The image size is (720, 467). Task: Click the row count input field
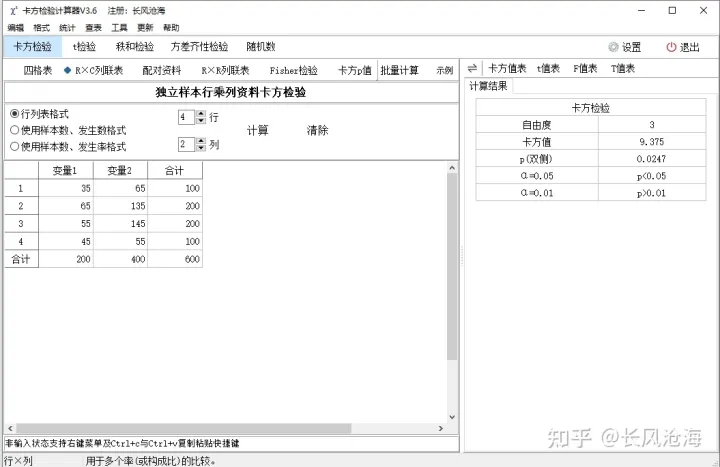(186, 117)
